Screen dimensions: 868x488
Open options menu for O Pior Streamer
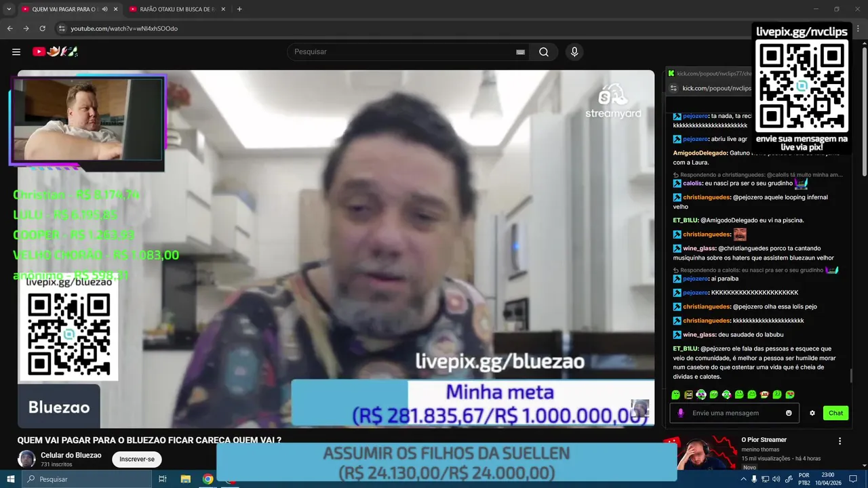(x=840, y=441)
